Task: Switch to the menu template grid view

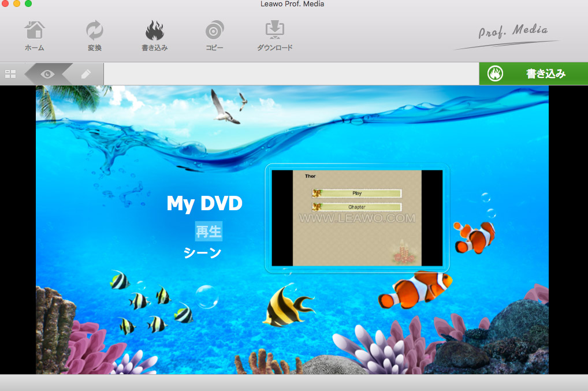Action: [x=10, y=74]
